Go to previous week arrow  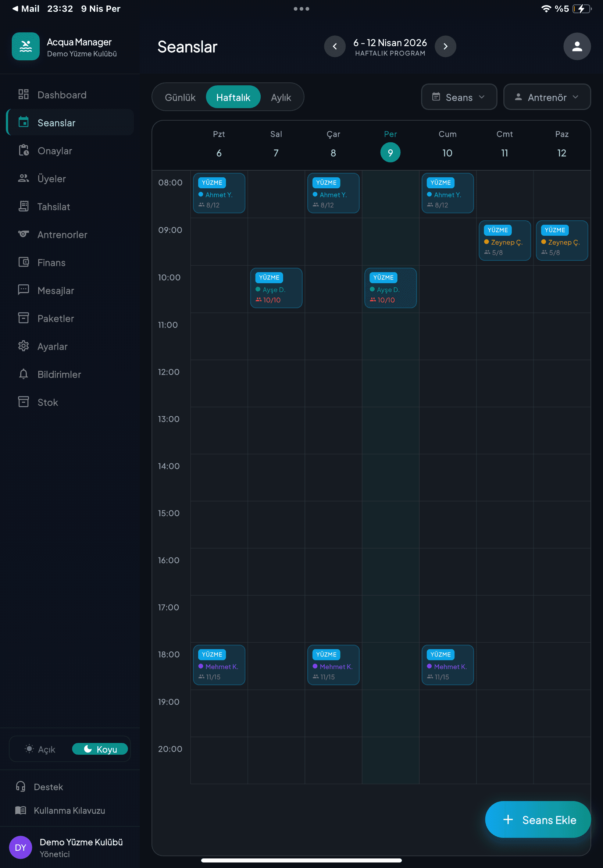[x=335, y=46]
